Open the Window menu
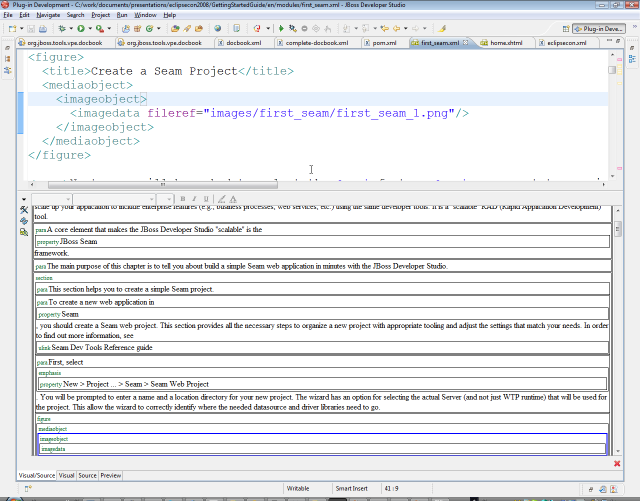 (145, 15)
